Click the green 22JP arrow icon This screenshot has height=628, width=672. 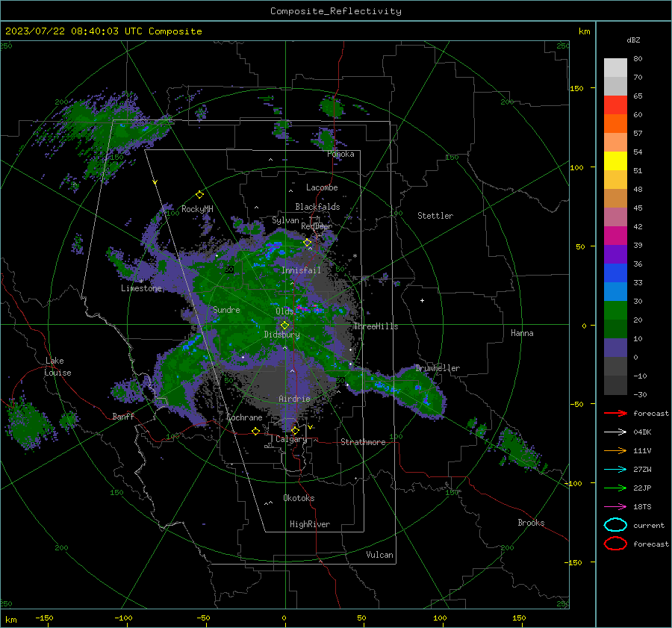(615, 488)
